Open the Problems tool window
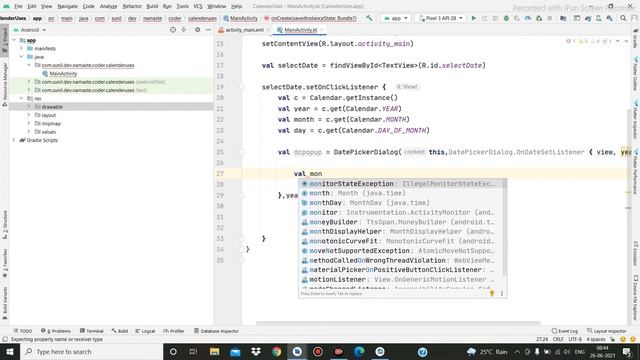The width and height of the screenshot is (640, 360). point(56,331)
